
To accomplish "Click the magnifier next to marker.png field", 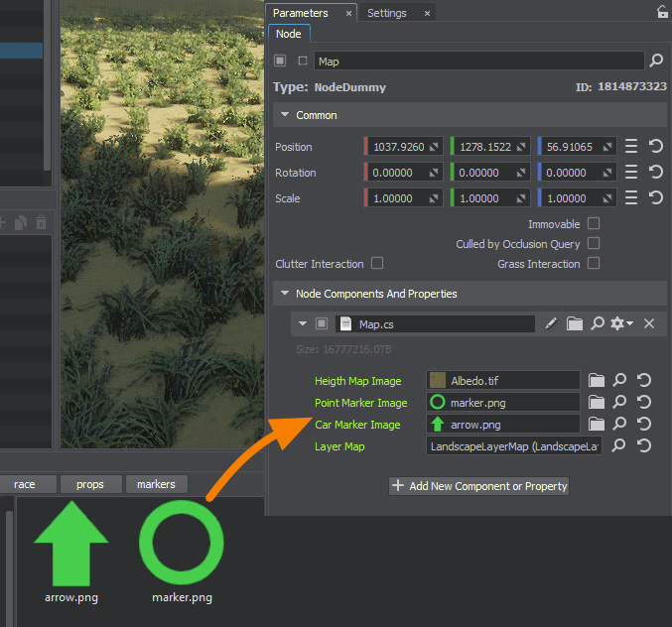I will (619, 402).
